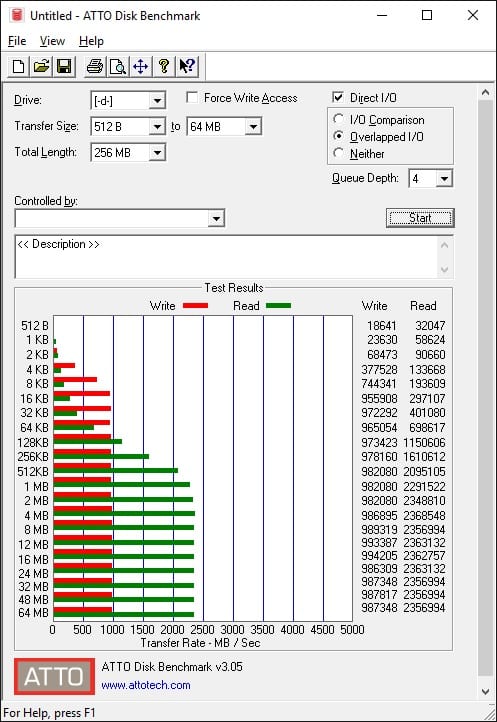Click the Start button
The width and height of the screenshot is (497, 722).
tap(420, 218)
